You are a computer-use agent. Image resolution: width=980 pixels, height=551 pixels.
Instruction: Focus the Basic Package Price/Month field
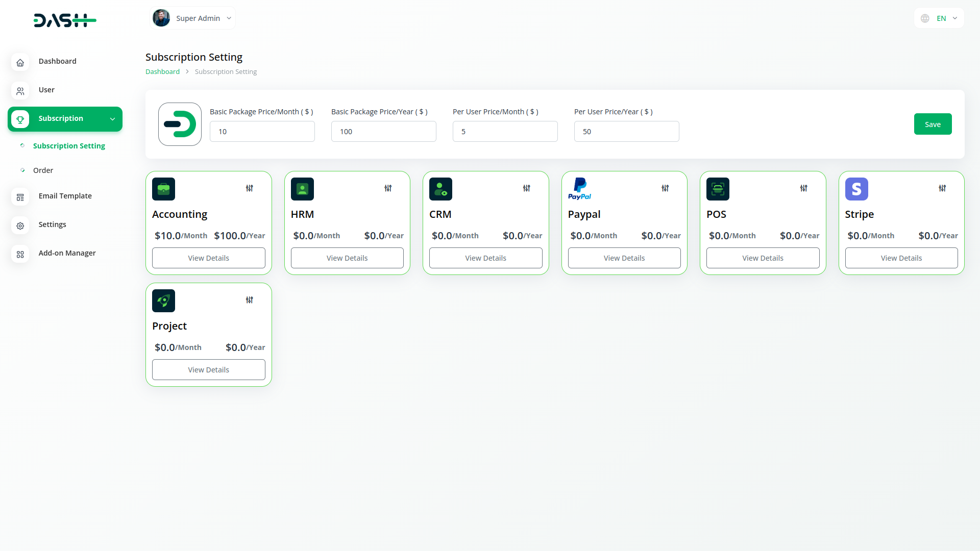pos(262,132)
